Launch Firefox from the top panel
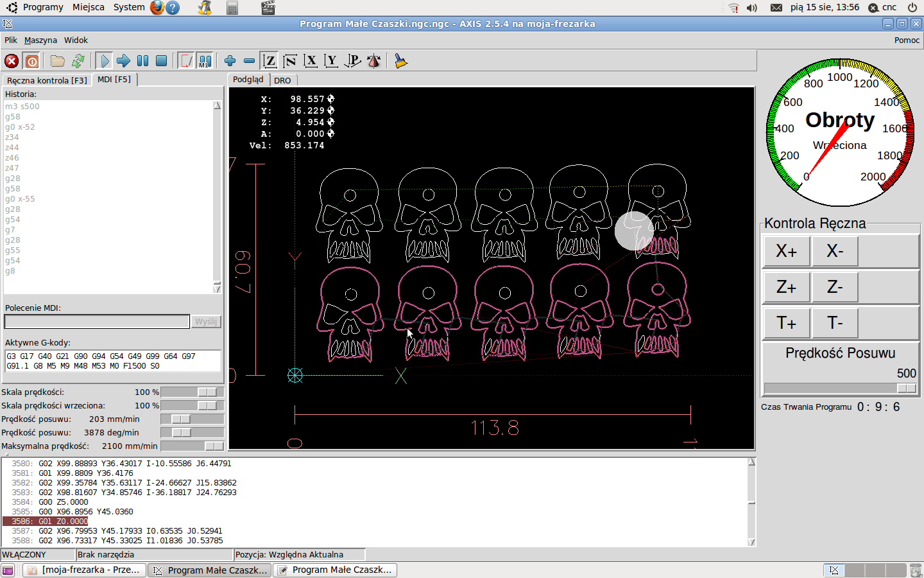Viewport: 924px width, 578px height. click(157, 8)
